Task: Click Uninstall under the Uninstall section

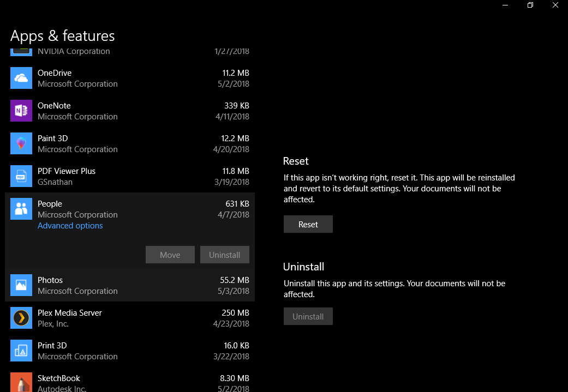Action: coord(308,316)
